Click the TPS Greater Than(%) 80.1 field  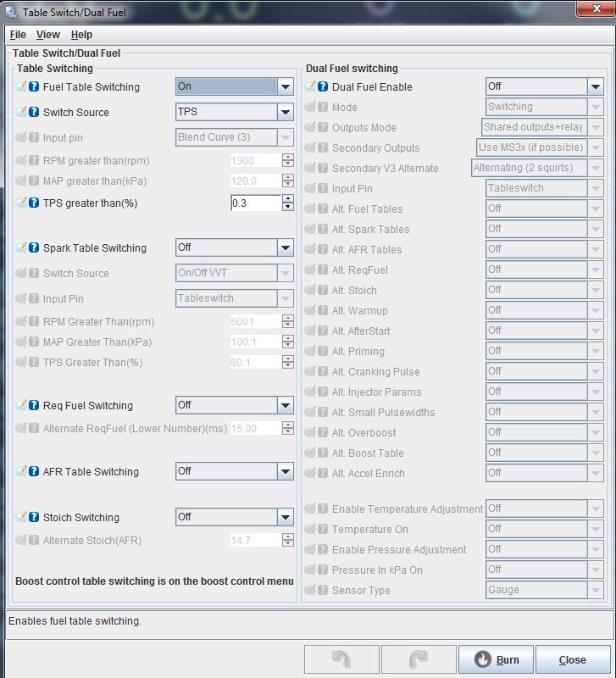point(255,363)
